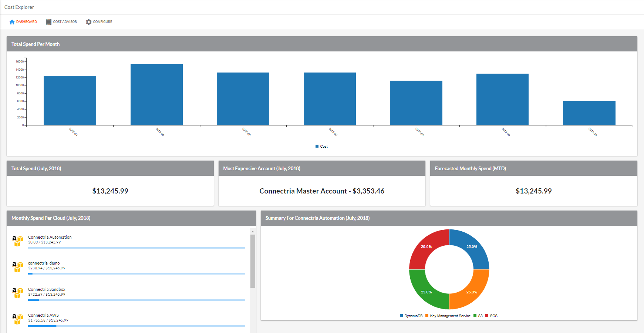The height and width of the screenshot is (333, 644).
Task: Click the Total Spend $13,245.99 value
Action: 110,191
